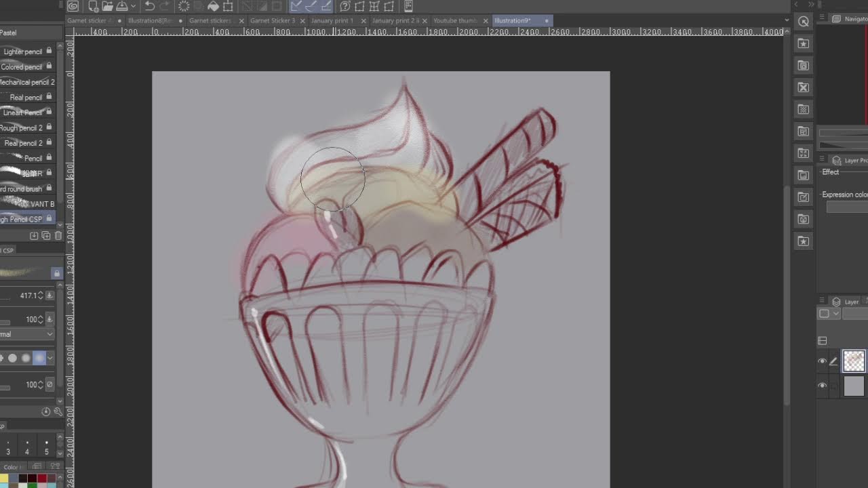This screenshot has height=488, width=868.
Task: Open the blending mode dropdown
Action: pyautogui.click(x=27, y=334)
